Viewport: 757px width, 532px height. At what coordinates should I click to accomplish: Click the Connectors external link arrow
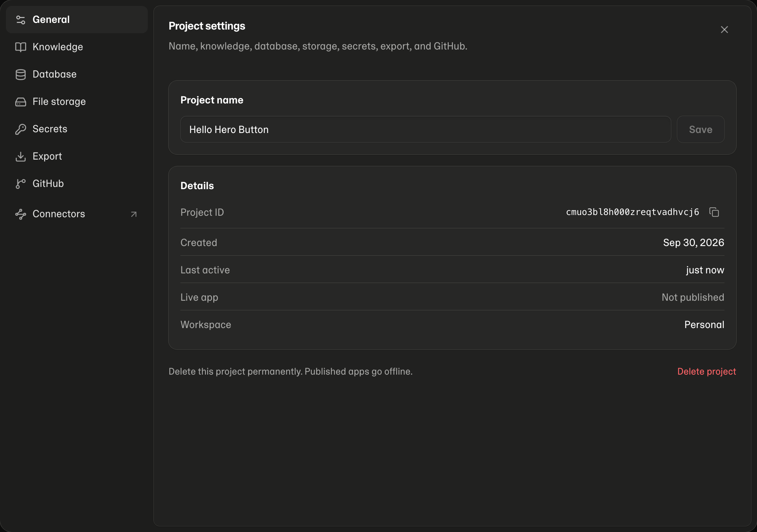pyautogui.click(x=134, y=214)
